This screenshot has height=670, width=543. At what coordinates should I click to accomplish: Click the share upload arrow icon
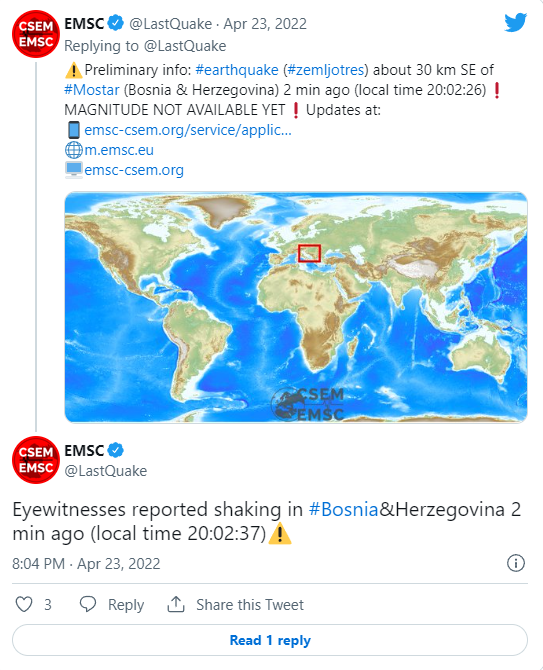pyautogui.click(x=176, y=604)
